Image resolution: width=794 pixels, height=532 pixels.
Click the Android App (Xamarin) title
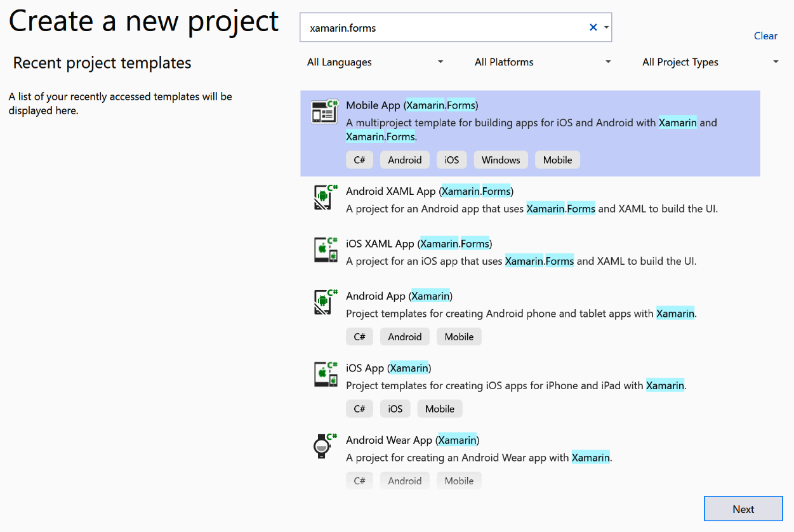click(x=399, y=296)
